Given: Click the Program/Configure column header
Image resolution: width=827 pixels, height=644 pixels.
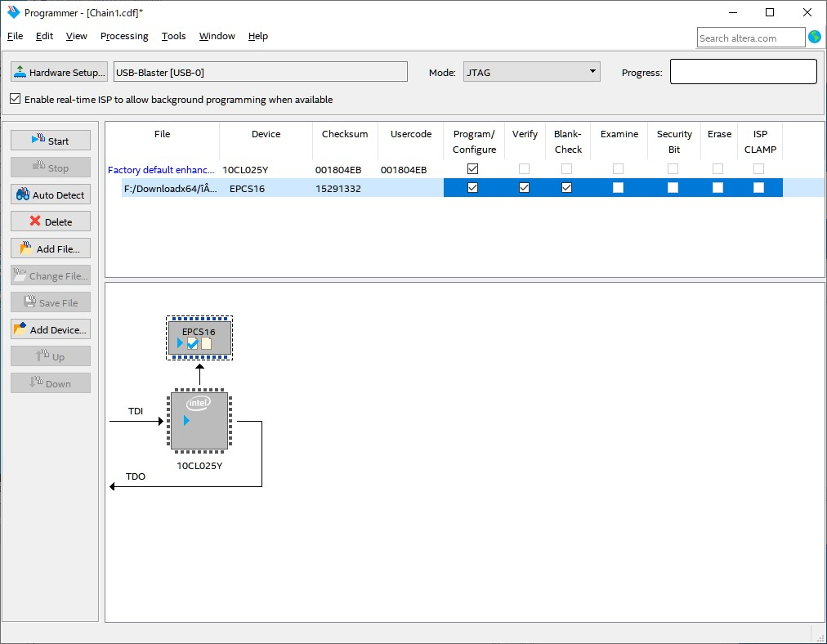Looking at the screenshot, I should click(474, 141).
